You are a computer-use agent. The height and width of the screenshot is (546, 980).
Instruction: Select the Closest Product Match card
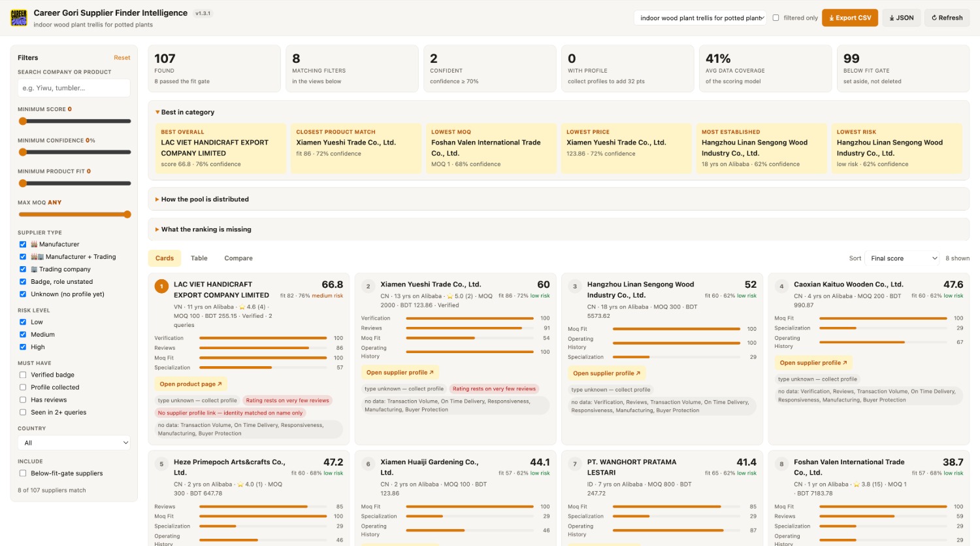pyautogui.click(x=356, y=148)
